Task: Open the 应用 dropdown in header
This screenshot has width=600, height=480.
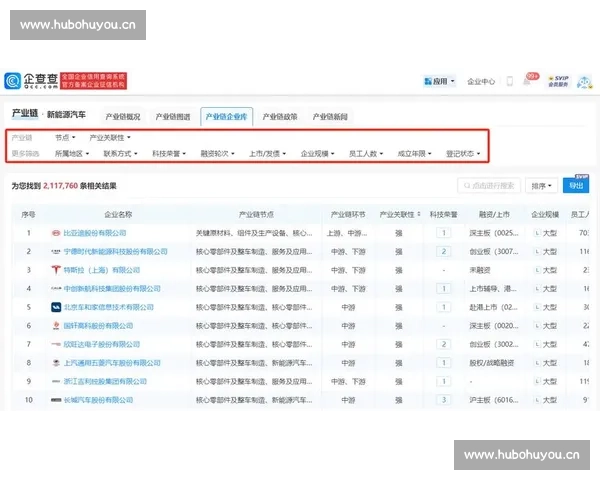Action: (x=440, y=81)
